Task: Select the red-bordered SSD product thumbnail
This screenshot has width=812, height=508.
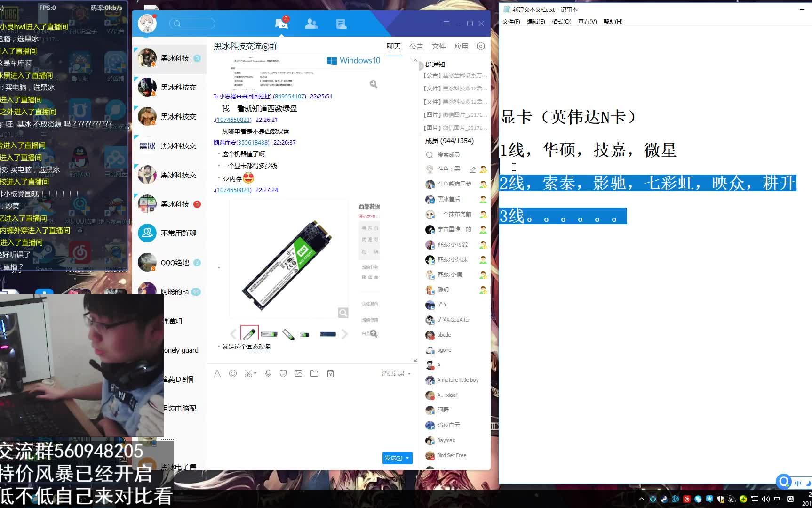Action: tap(249, 333)
